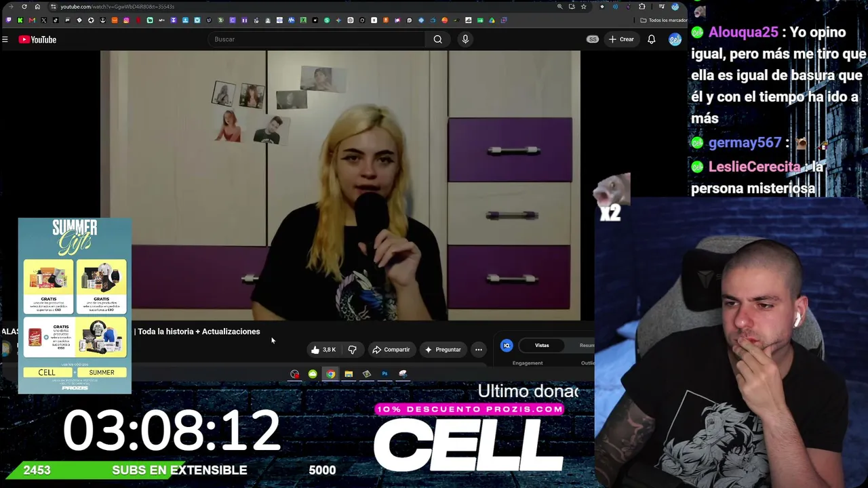Image resolution: width=868 pixels, height=488 pixels.
Task: Click the 'SS' badge beside Crear
Action: (x=593, y=39)
